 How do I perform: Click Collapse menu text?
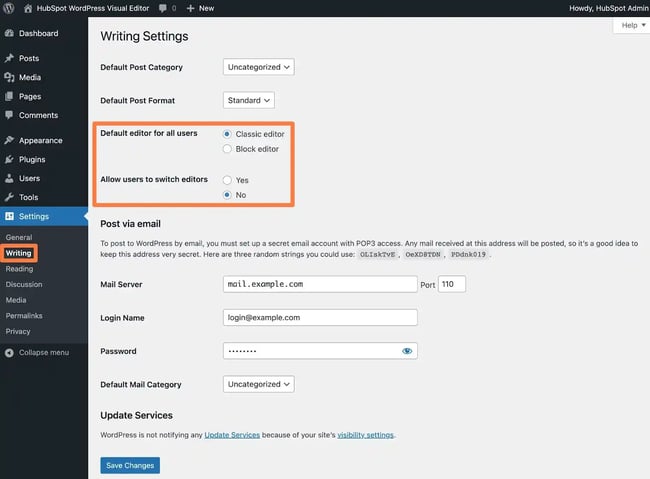(x=44, y=353)
